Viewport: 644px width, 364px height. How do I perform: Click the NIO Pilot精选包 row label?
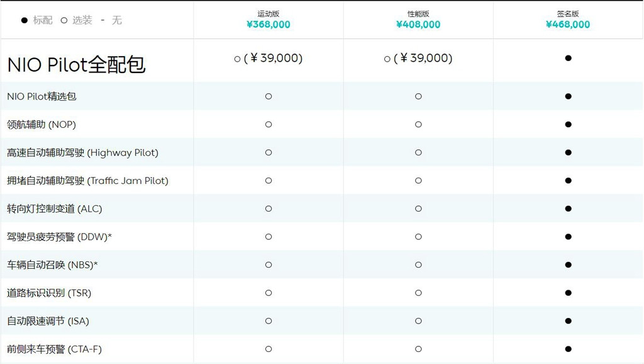click(42, 96)
